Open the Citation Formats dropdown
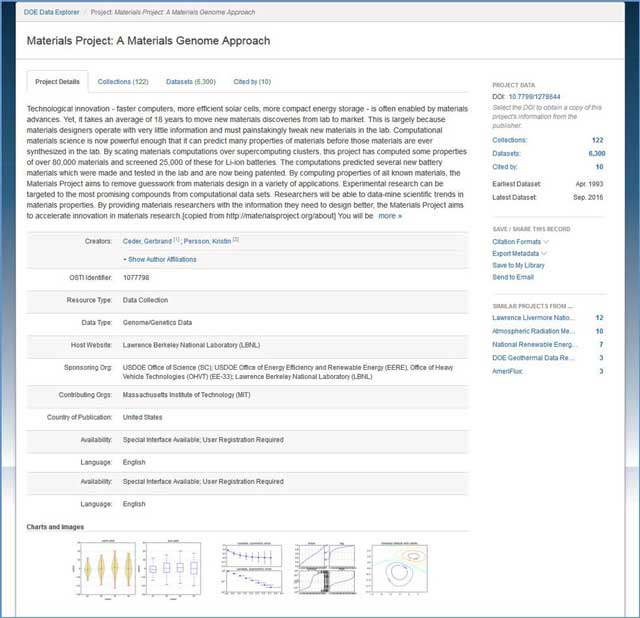This screenshot has height=618, width=640. click(x=520, y=242)
